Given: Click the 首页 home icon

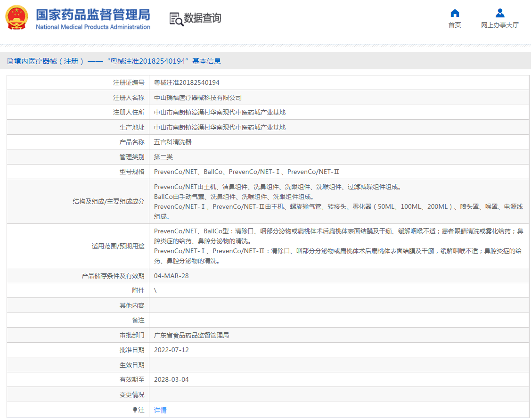Looking at the screenshot, I should tap(454, 14).
